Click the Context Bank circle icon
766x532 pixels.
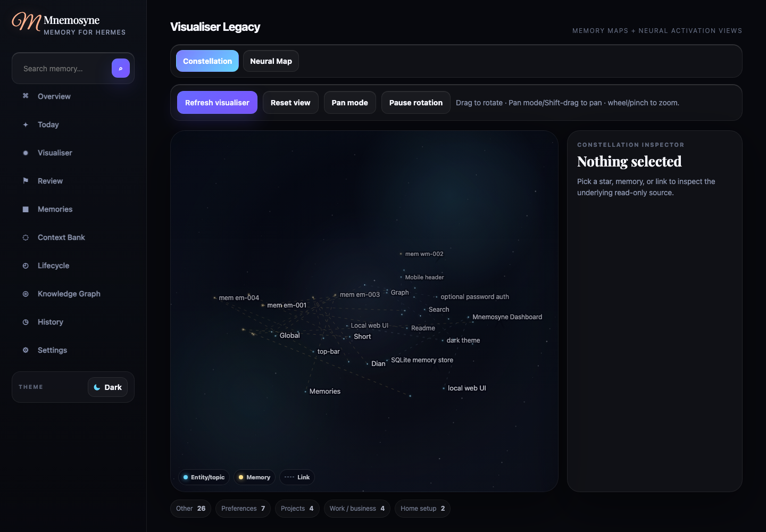(x=26, y=237)
